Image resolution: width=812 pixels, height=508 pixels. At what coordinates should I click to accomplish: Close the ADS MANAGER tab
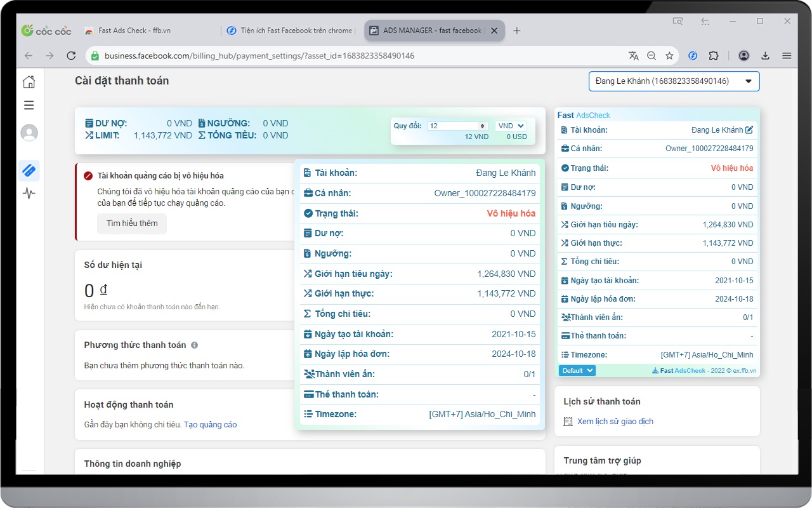pyautogui.click(x=494, y=30)
